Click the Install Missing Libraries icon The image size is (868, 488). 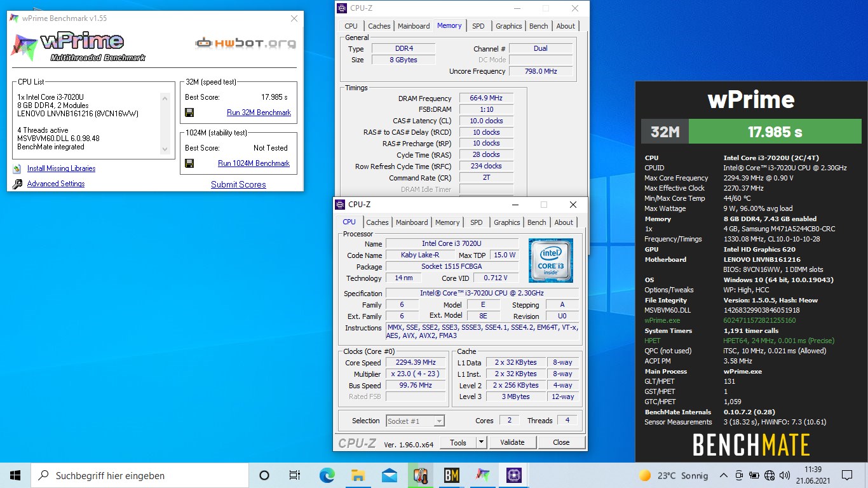click(17, 169)
